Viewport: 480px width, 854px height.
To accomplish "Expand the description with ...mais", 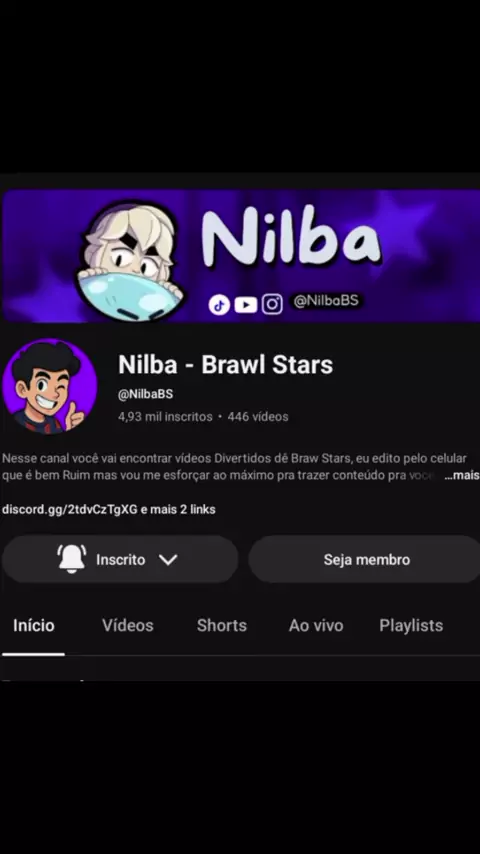I will point(461,475).
